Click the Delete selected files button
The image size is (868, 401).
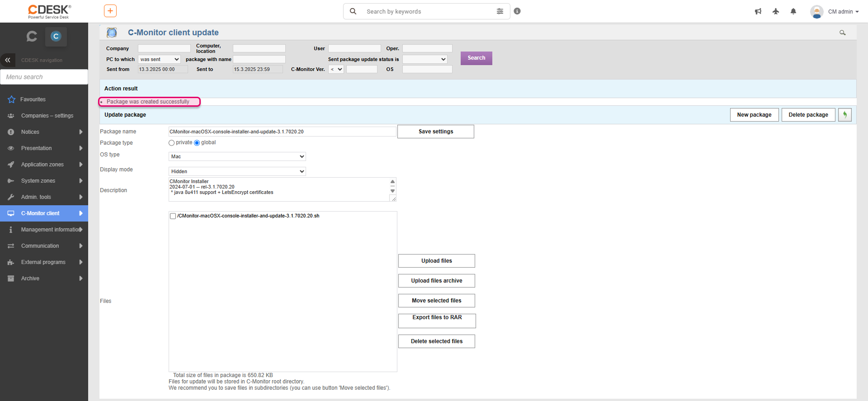click(x=437, y=341)
